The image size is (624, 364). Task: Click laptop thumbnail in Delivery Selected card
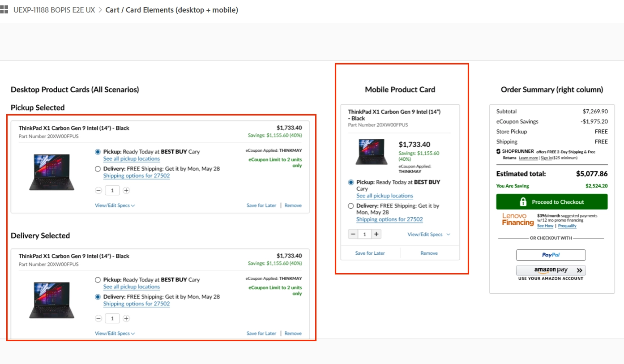click(x=52, y=300)
